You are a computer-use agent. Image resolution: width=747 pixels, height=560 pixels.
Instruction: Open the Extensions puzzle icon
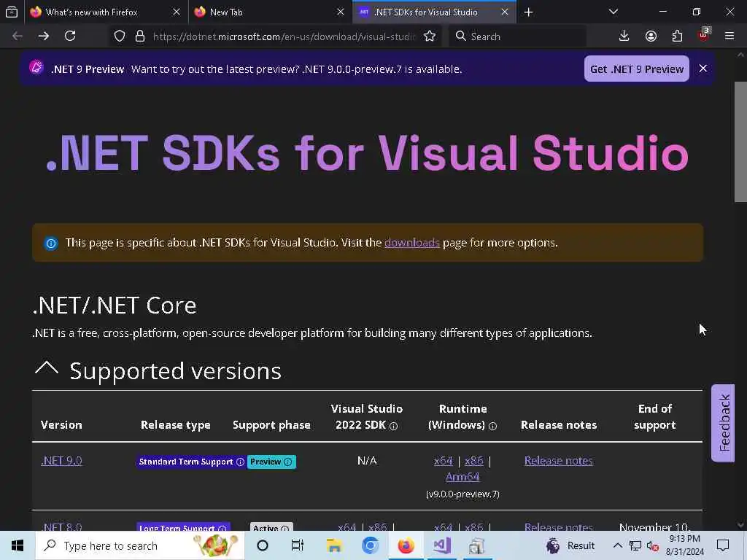(x=677, y=36)
